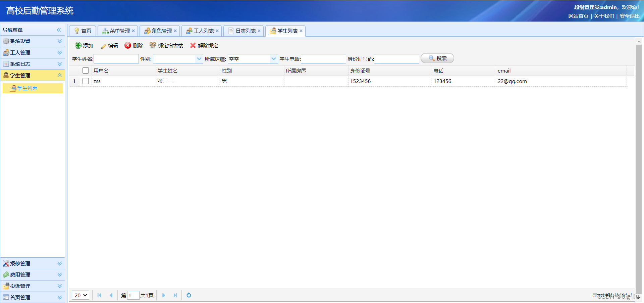Close the 学生列表 tab

(301, 31)
